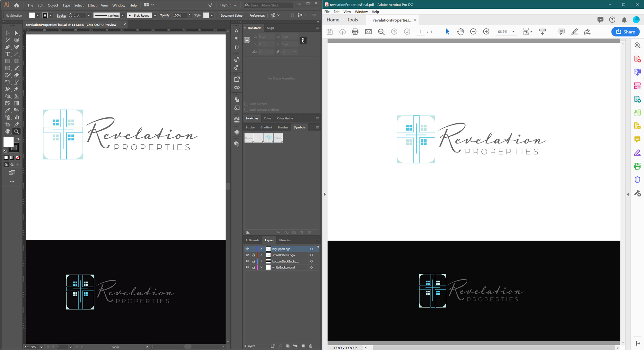The width and height of the screenshot is (644, 350).
Task: Click the email envelope icon in Acrobat
Action: (x=368, y=32)
